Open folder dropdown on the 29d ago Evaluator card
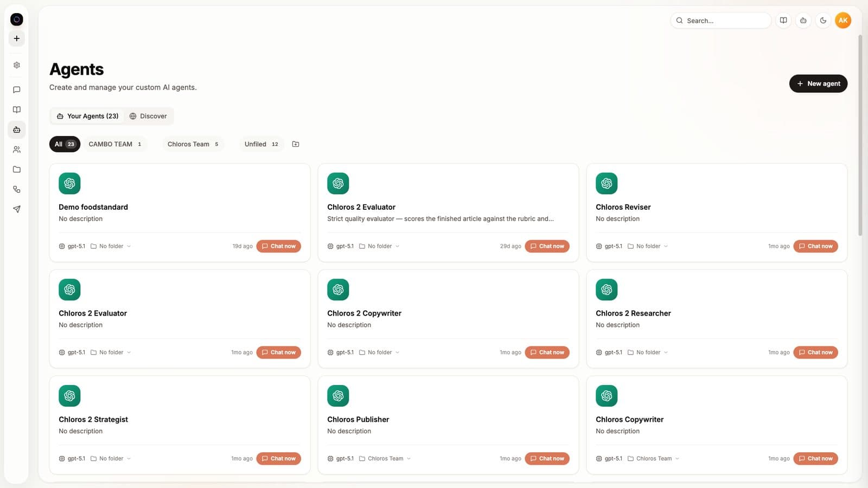 point(380,246)
